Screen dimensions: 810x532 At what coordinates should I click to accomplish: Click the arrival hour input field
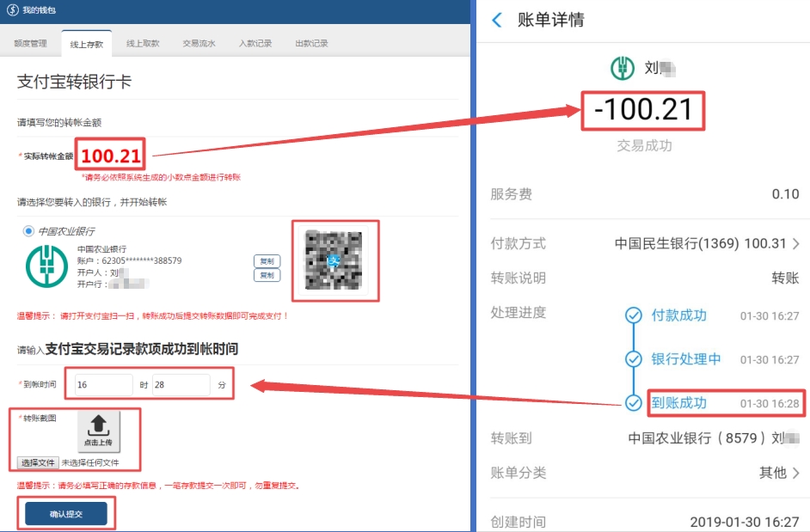tap(102, 385)
